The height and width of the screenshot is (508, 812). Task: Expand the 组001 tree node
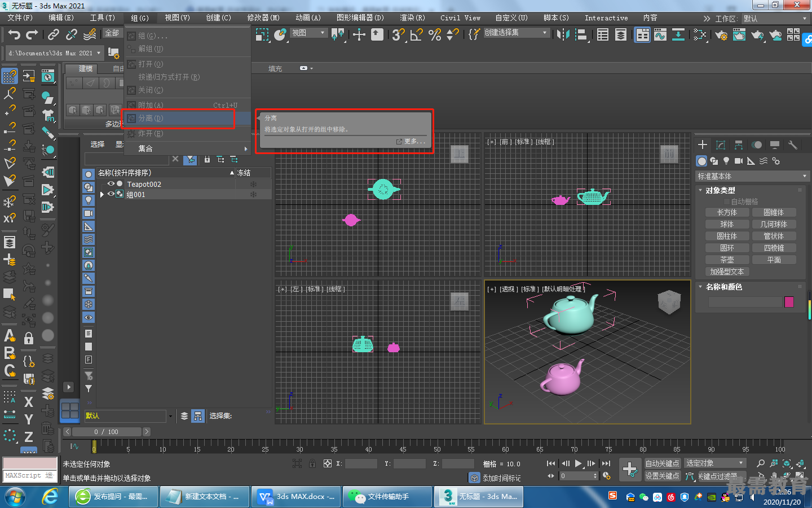click(102, 194)
